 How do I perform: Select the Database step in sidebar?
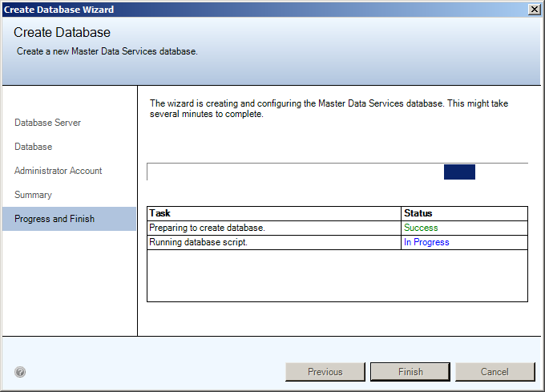34,147
